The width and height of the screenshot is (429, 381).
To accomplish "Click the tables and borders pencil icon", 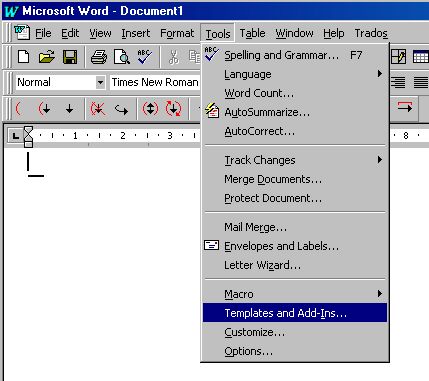I will click(x=399, y=57).
